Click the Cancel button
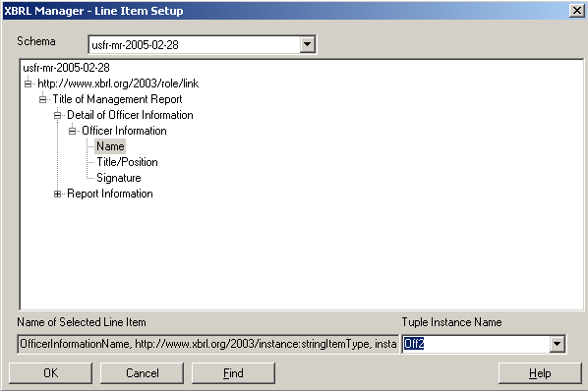 (x=143, y=373)
